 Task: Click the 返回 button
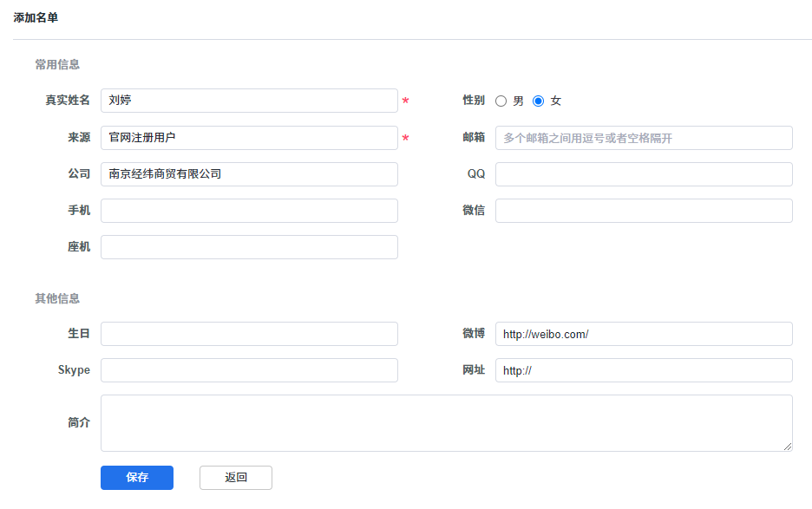point(236,478)
